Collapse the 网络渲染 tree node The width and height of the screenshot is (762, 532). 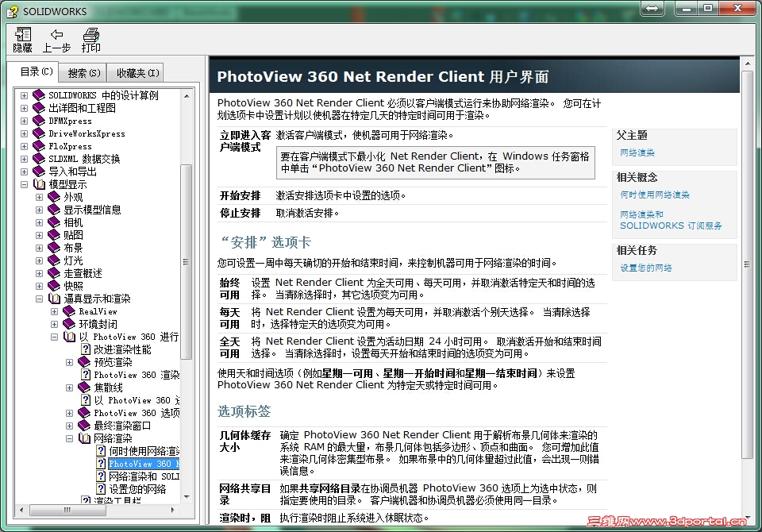[70, 438]
